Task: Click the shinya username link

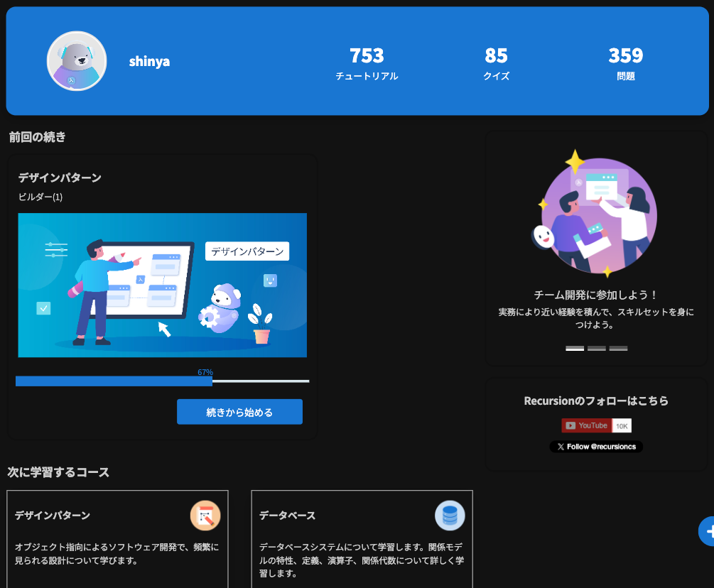Action: 149,62
